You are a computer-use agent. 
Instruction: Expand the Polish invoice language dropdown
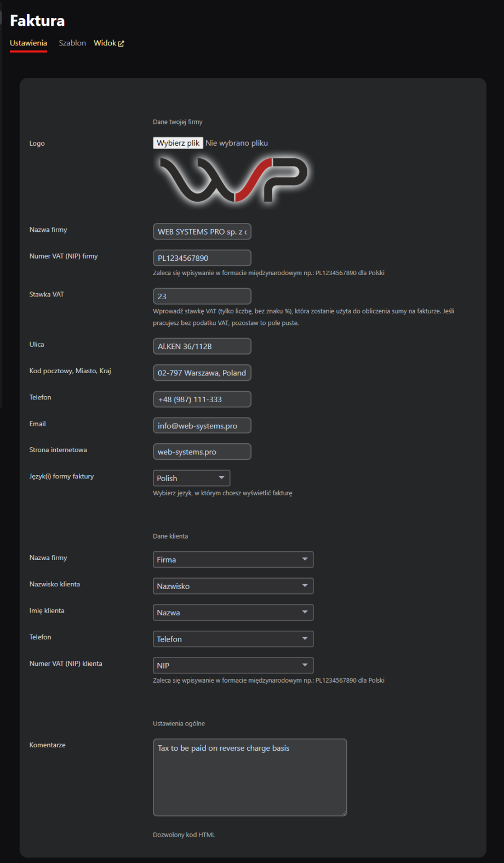point(191,478)
